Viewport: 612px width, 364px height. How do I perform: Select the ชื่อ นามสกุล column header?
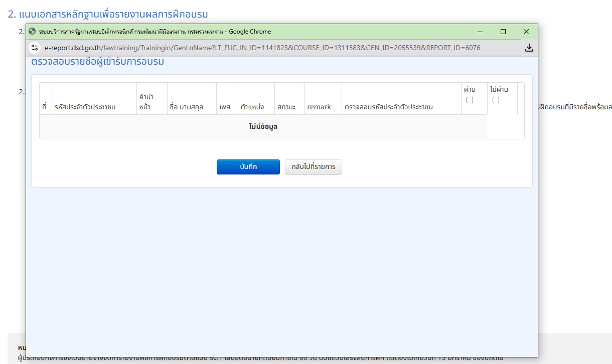[x=186, y=107]
